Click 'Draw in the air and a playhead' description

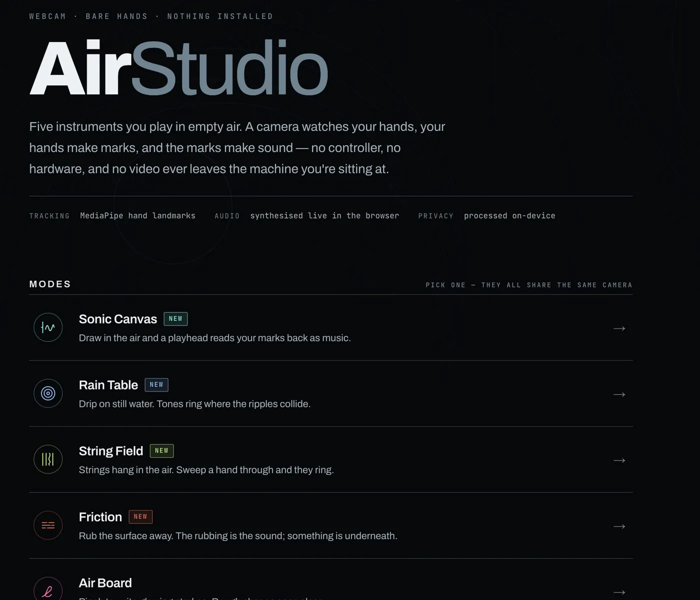215,338
